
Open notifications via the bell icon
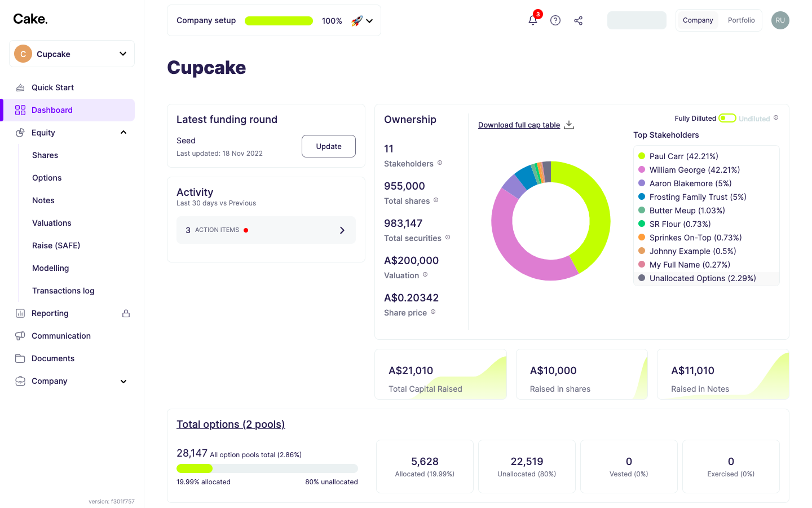532,20
